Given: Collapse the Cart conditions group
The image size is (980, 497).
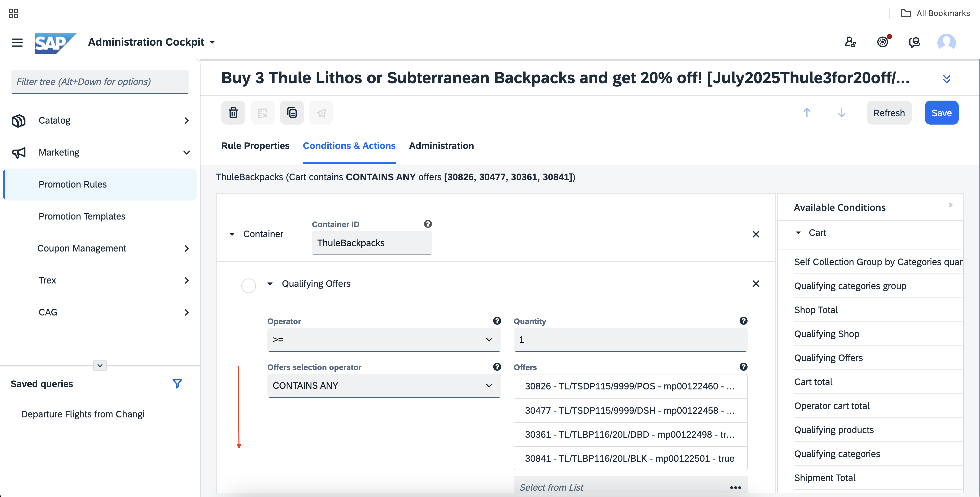Looking at the screenshot, I should tap(798, 233).
